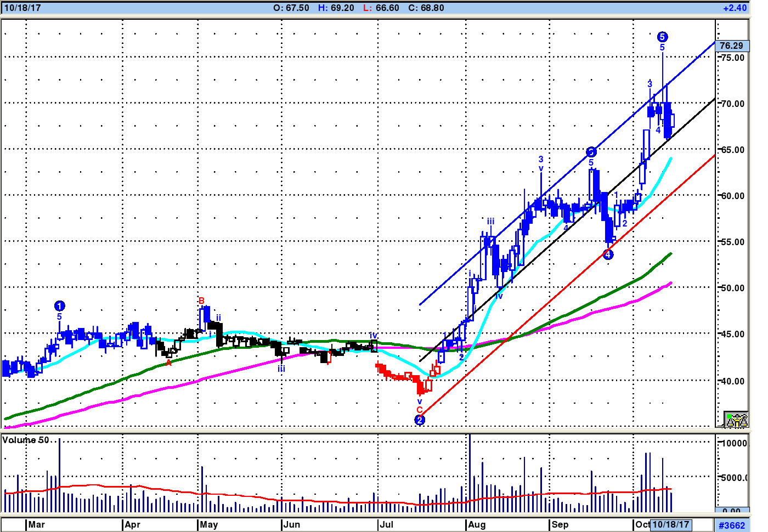Click the 10000 level on volume axis
Screen dimensions: 768x532
click(733, 443)
